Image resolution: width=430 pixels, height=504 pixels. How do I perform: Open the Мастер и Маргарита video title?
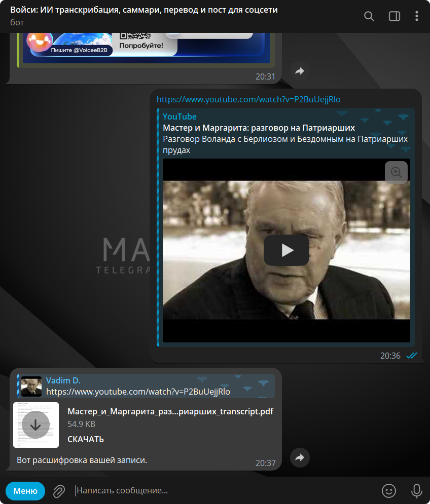[259, 128]
